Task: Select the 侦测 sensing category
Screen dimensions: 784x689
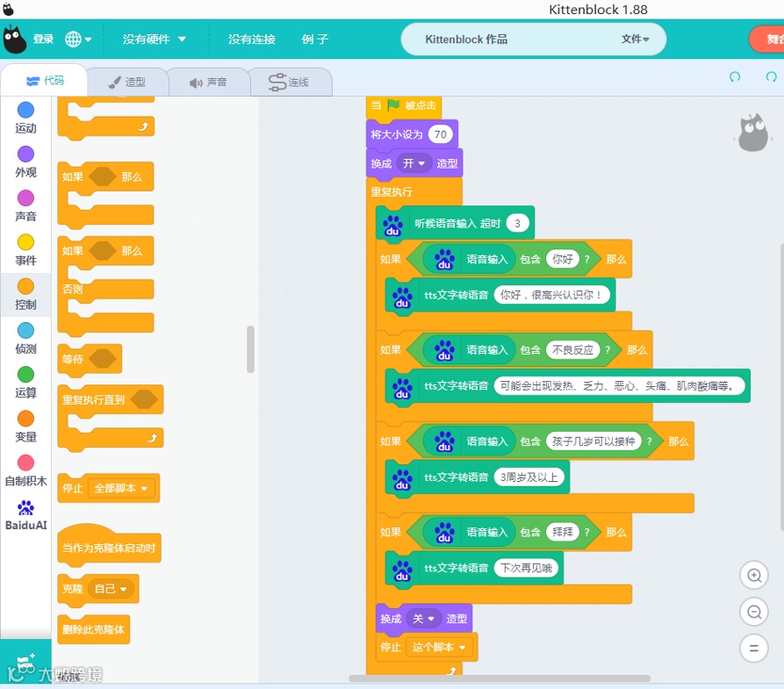Action: [25, 339]
